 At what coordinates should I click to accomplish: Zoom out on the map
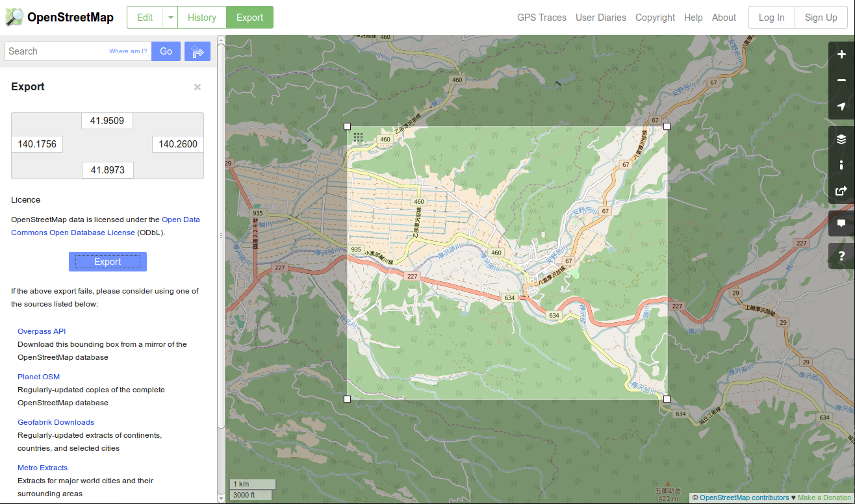point(841,81)
